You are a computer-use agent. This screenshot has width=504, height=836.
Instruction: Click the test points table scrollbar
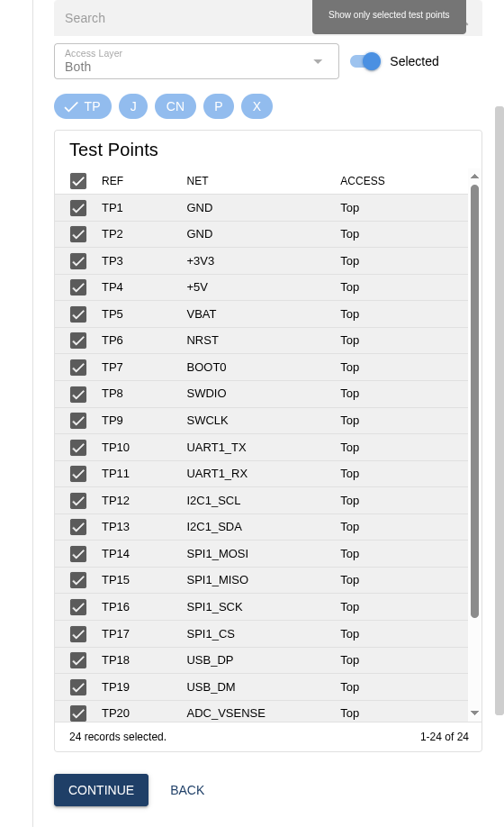point(474,401)
